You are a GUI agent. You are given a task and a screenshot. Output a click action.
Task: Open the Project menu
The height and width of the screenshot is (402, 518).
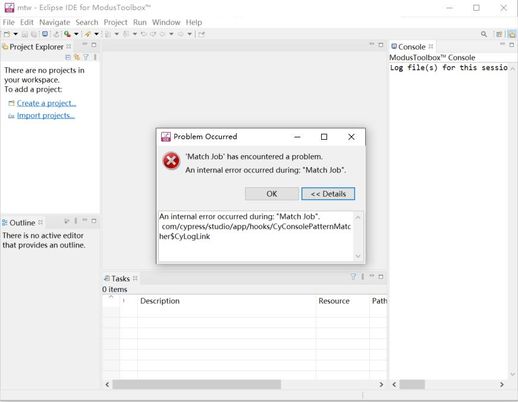click(x=115, y=22)
